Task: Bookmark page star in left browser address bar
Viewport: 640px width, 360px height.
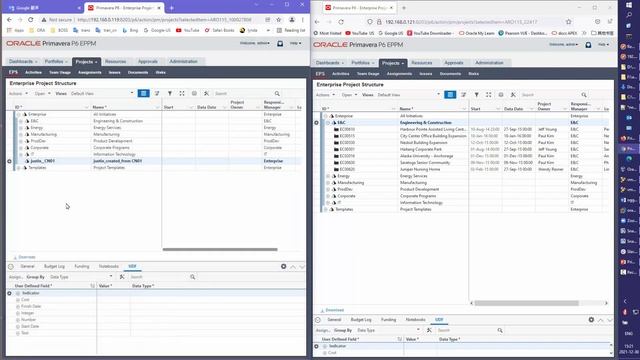Action: click(x=279, y=20)
